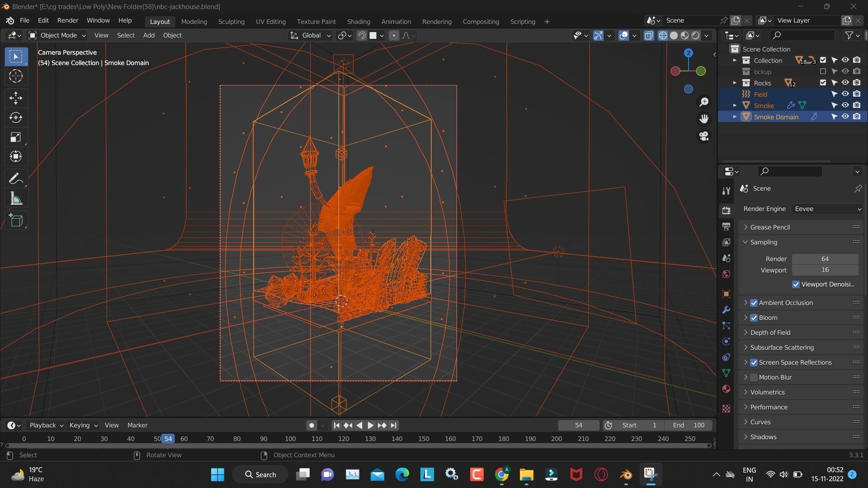Screen dimensions: 868x488
Task: Select the Add Cube tool
Action: point(16,221)
